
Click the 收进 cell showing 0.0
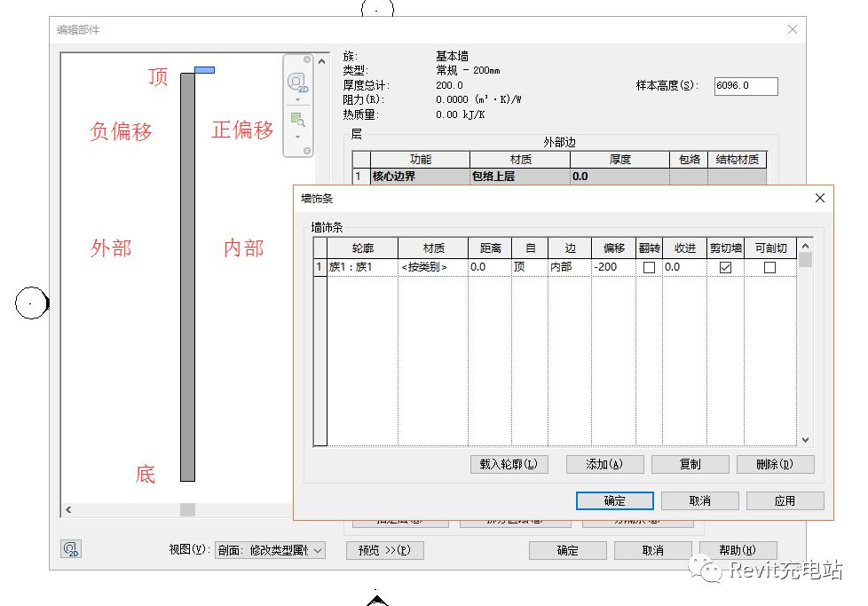[x=684, y=267]
